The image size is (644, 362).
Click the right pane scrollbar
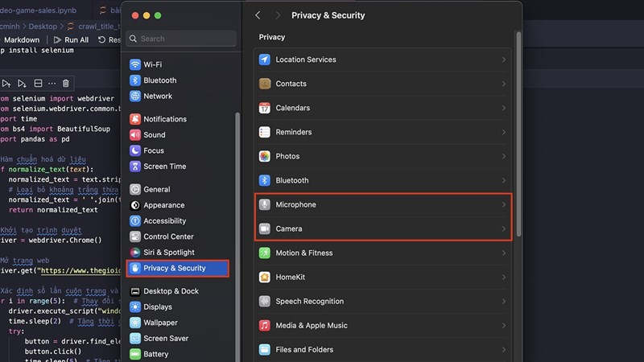518,134
